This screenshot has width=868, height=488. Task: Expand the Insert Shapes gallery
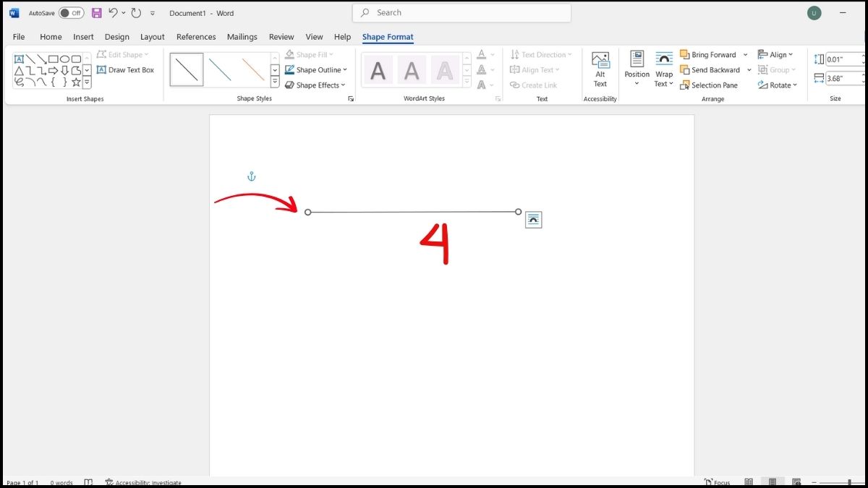point(87,83)
